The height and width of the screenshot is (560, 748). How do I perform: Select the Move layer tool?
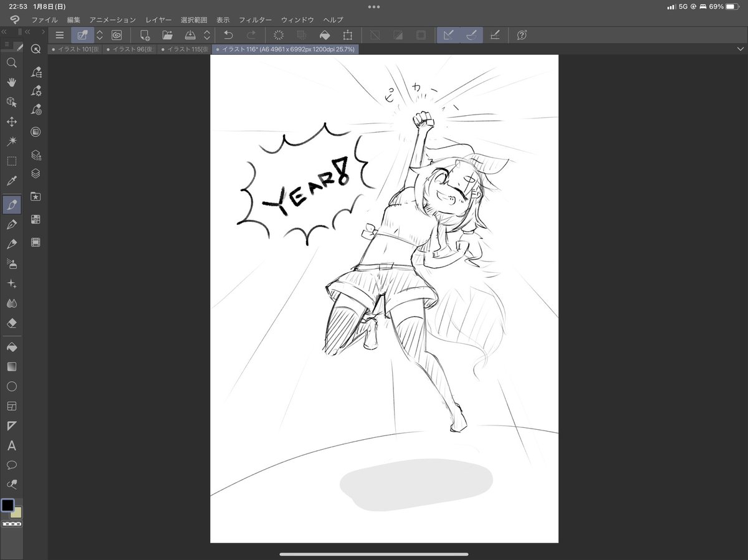pos(11,121)
